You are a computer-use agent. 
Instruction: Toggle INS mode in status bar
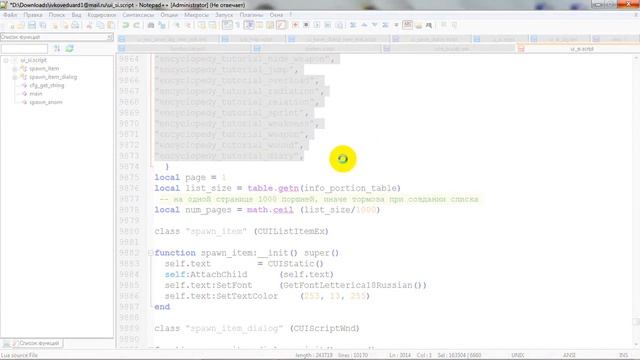623,356
